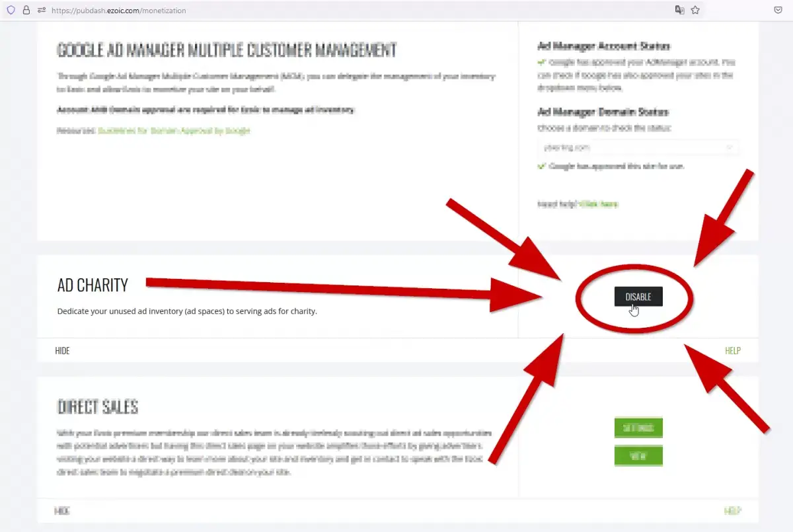
Task: Click the 'DIRECT SALES' heading
Action: tap(98, 406)
